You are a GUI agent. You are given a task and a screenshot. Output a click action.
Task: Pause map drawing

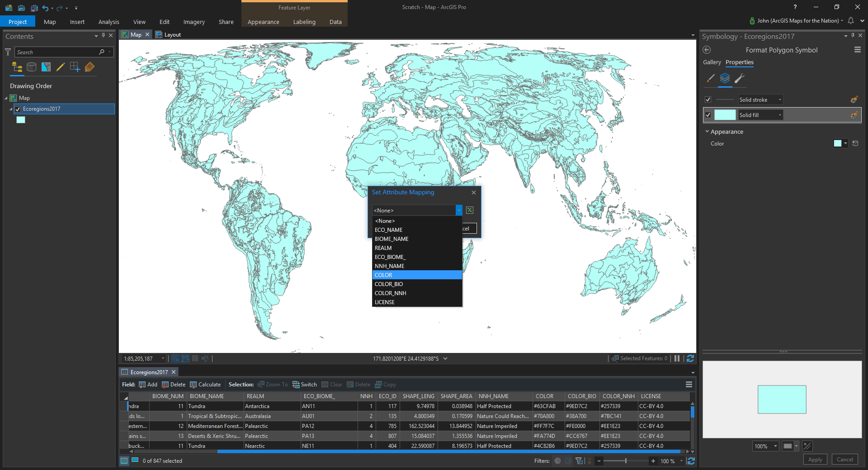click(677, 358)
